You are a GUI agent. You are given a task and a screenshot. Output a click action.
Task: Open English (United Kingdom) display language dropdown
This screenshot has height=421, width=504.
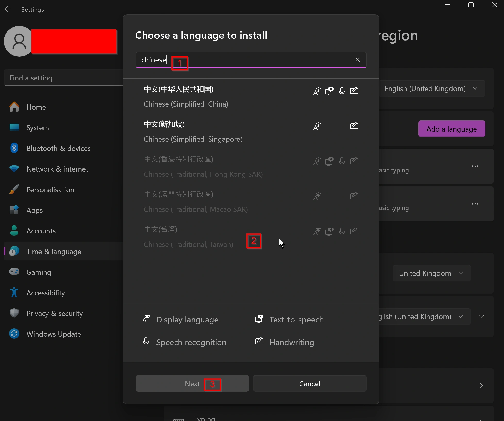pos(432,89)
